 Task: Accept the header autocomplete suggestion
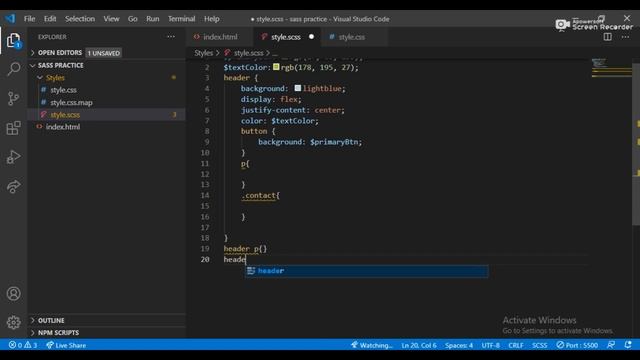[x=366, y=271]
